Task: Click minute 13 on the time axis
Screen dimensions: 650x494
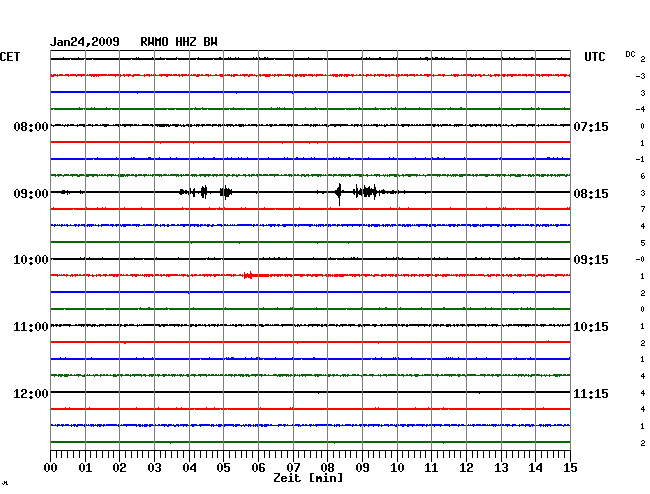Action: click(501, 468)
